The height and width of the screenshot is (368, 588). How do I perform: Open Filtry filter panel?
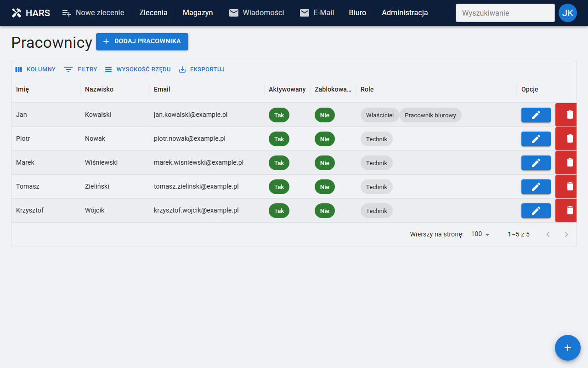click(x=81, y=69)
